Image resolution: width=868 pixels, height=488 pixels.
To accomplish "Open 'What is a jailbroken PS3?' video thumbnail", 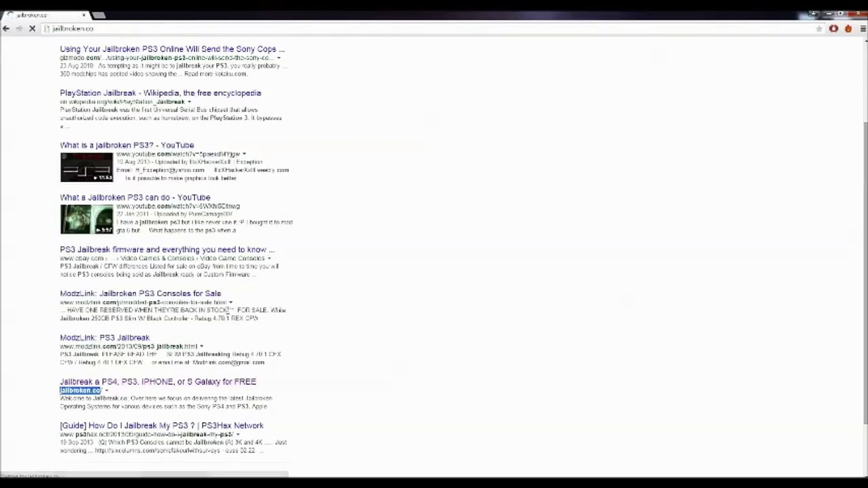I will pyautogui.click(x=86, y=167).
